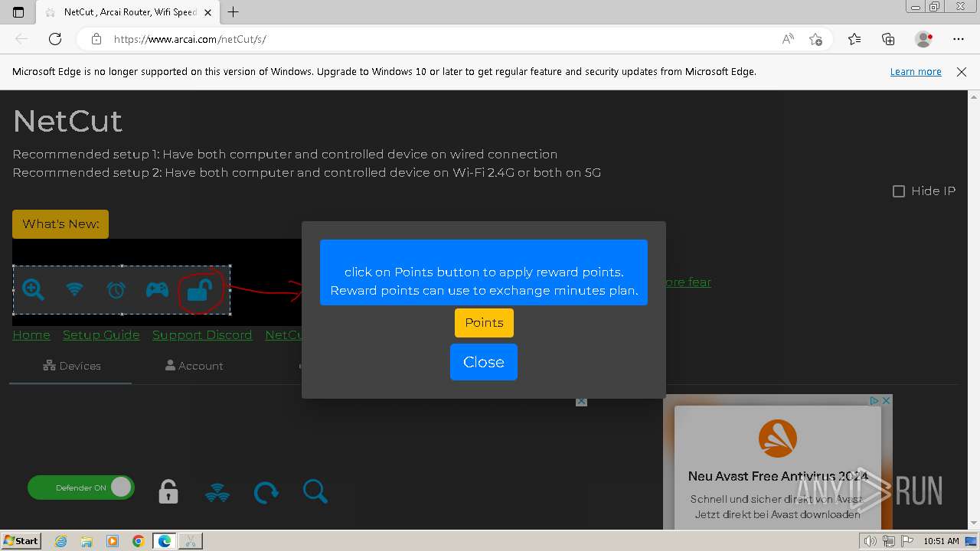This screenshot has height=551, width=980.
Task: Tick the Hide IP checkbox
Action: point(899,191)
